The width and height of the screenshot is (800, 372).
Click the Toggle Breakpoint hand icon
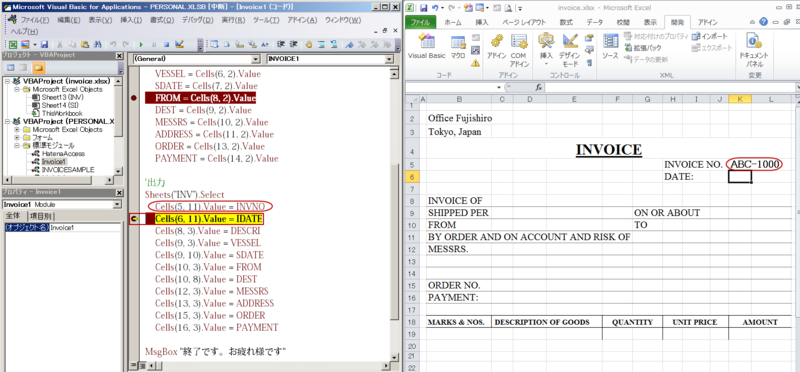pos(309,44)
